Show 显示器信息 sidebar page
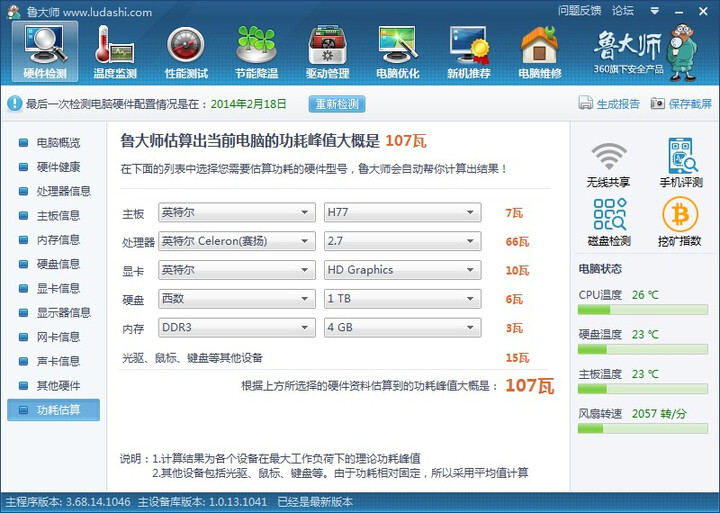This screenshot has width=720, height=513. [53, 313]
